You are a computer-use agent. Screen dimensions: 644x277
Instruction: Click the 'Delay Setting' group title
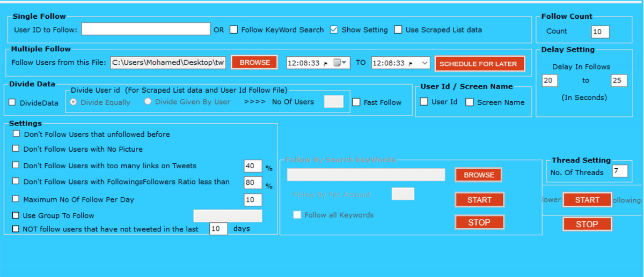click(568, 49)
